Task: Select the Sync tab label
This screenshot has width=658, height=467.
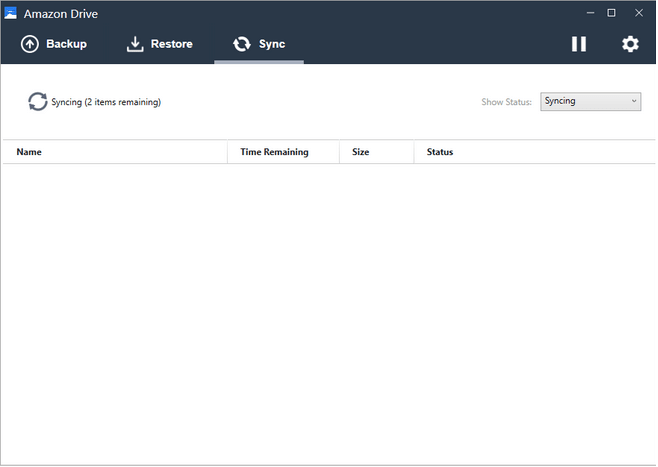Action: pos(272,44)
